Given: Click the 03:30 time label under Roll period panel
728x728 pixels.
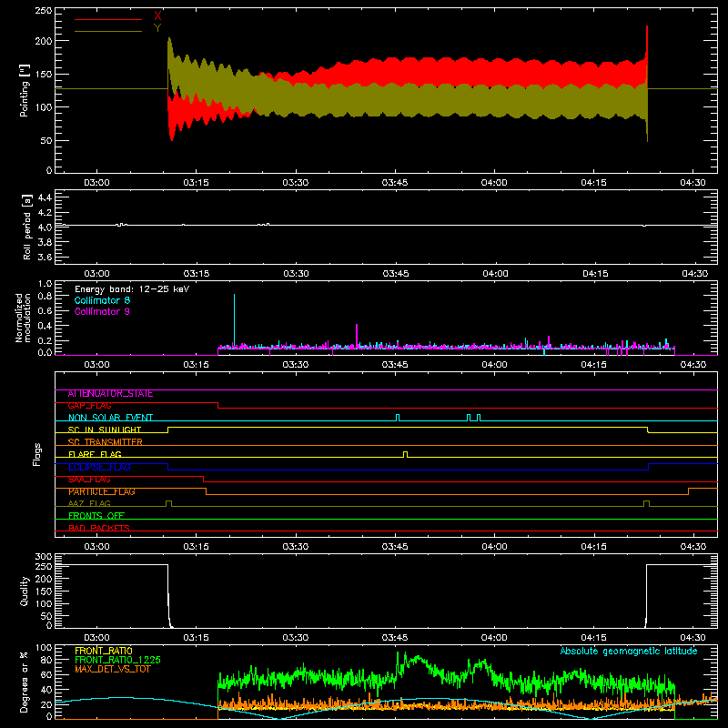Looking at the screenshot, I should pyautogui.click(x=296, y=274).
